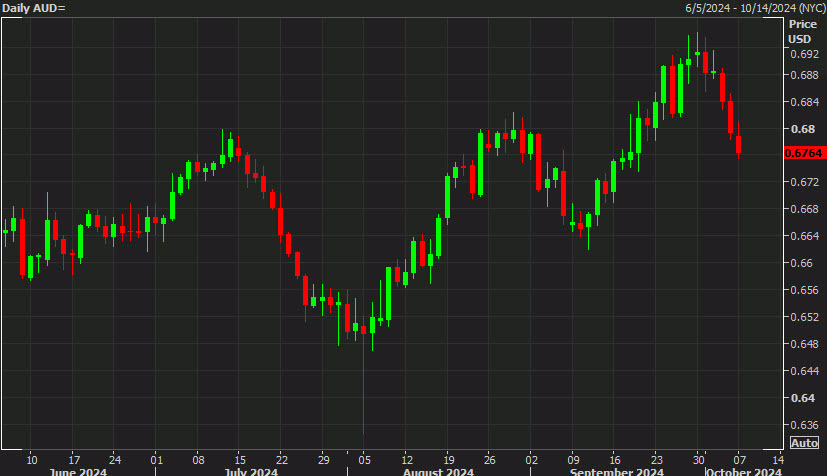Click date tick 01 at start of July

pos(157,460)
